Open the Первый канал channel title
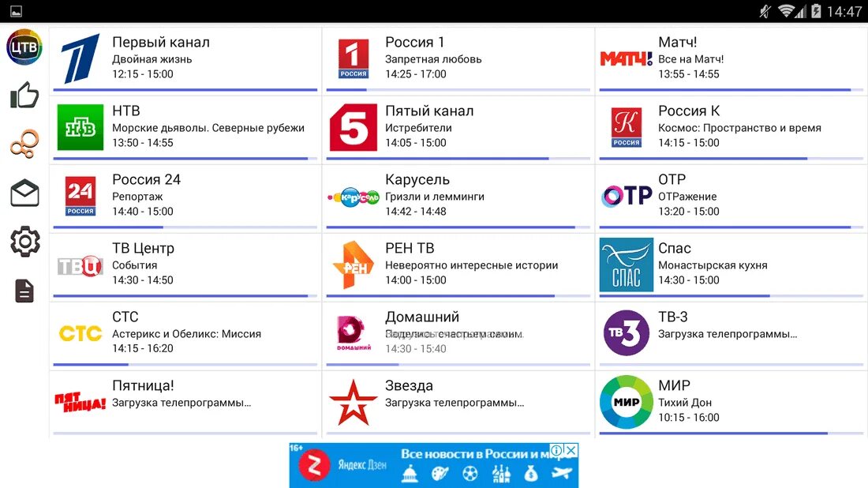 [161, 42]
